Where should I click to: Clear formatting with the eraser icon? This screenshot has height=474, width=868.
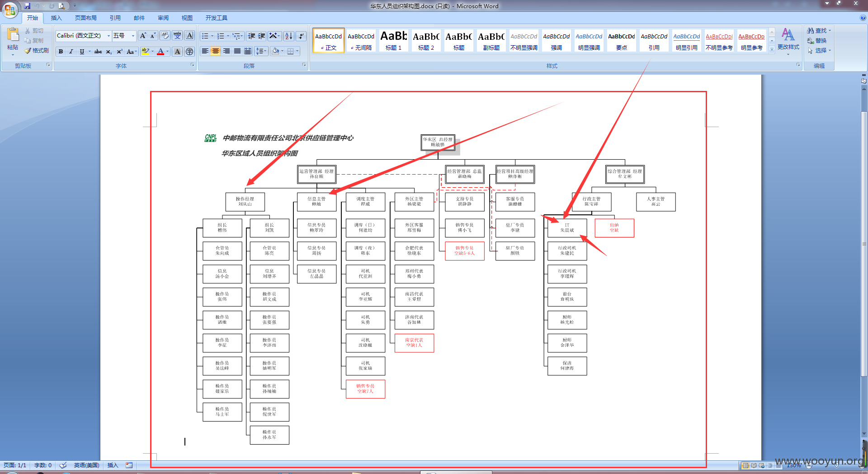coord(165,36)
